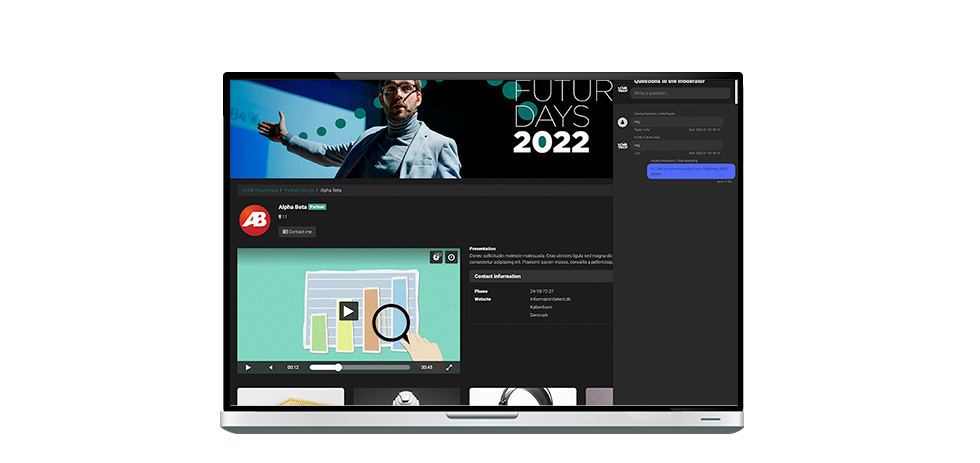Click the ACME avatar beside the question field
This screenshot has height=463, width=980.
[622, 92]
